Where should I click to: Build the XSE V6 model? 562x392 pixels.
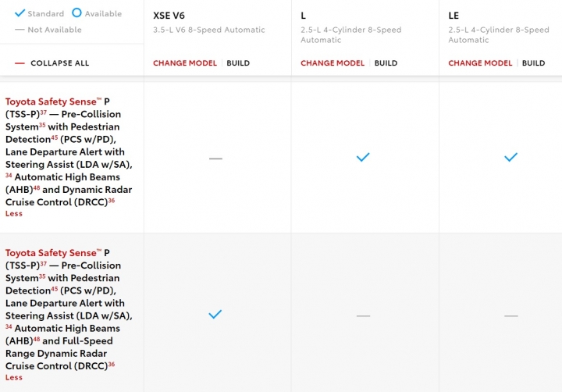238,63
